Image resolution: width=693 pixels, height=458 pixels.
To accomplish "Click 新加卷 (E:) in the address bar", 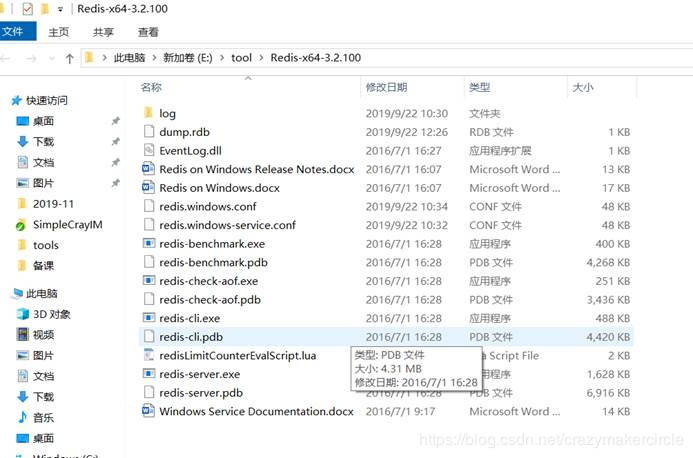I will coord(188,58).
